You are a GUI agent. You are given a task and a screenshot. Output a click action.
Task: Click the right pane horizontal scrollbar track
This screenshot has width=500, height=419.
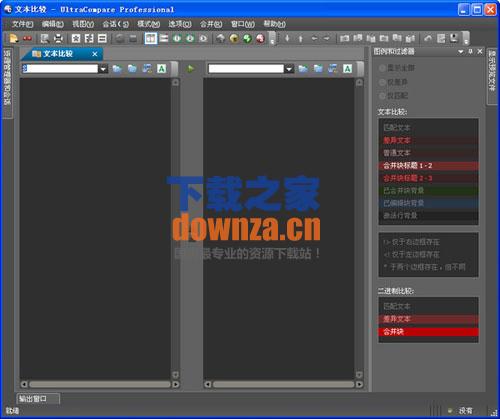point(283,384)
